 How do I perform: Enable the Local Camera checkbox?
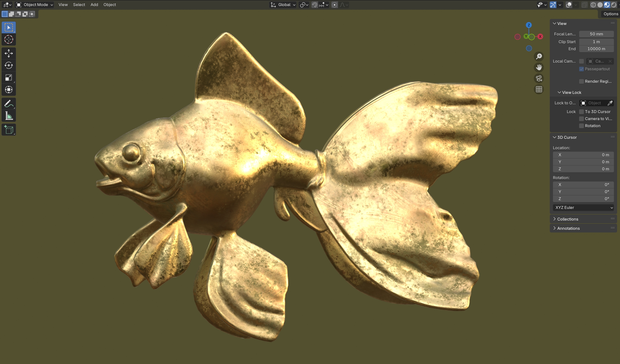point(581,61)
